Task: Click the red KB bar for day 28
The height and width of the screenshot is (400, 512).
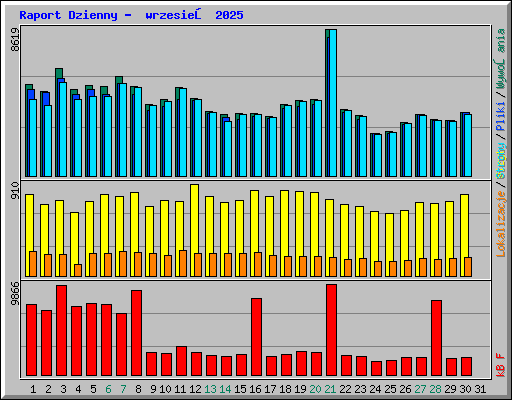Action: [x=436, y=338]
